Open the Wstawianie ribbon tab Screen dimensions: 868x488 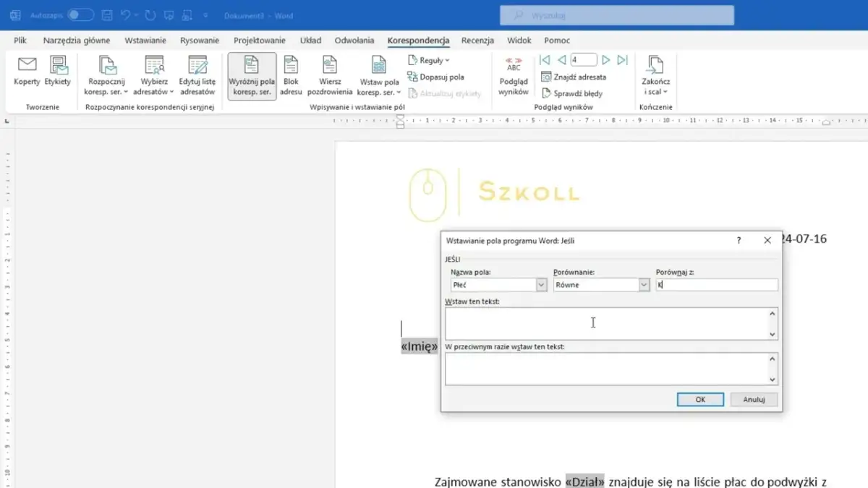pyautogui.click(x=145, y=40)
